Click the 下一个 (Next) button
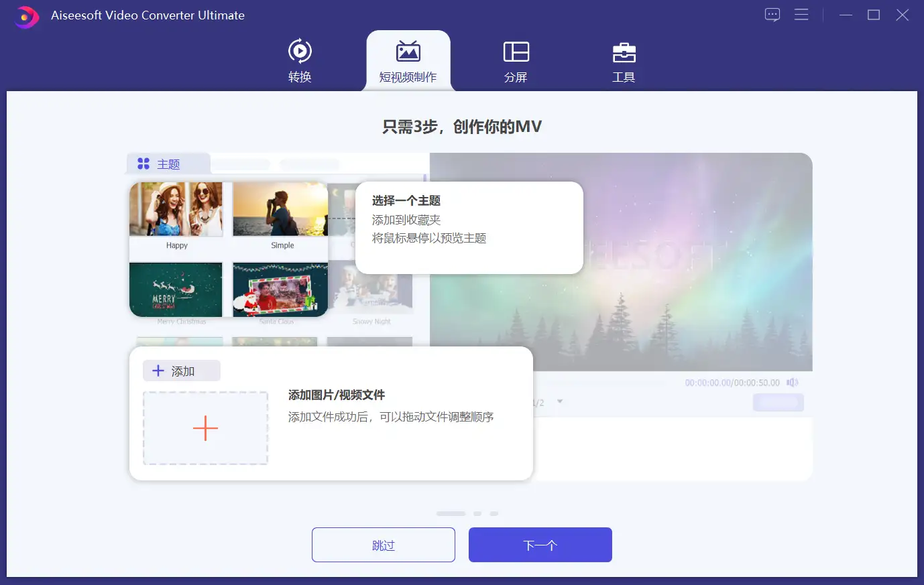The height and width of the screenshot is (585, 924). 540,545
